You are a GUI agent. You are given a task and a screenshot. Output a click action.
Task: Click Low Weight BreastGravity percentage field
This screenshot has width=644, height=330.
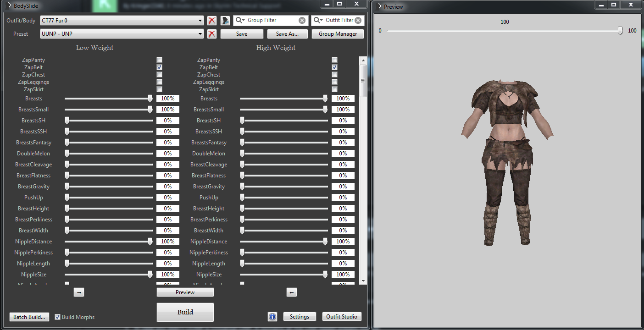tap(168, 187)
